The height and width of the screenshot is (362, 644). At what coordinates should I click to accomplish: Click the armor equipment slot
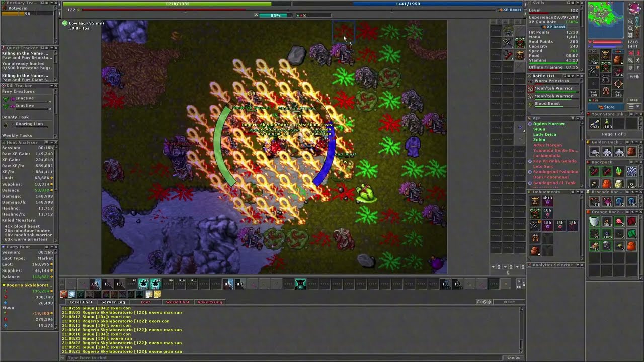click(x=606, y=67)
